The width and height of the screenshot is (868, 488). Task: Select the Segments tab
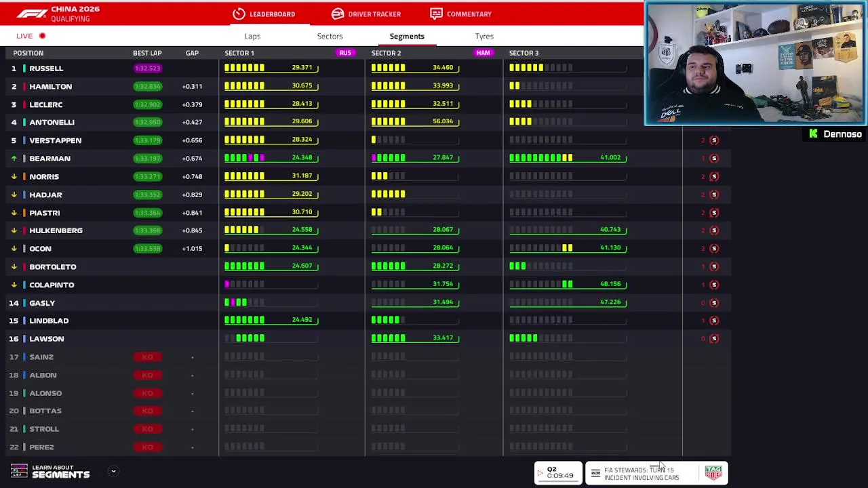coord(407,36)
